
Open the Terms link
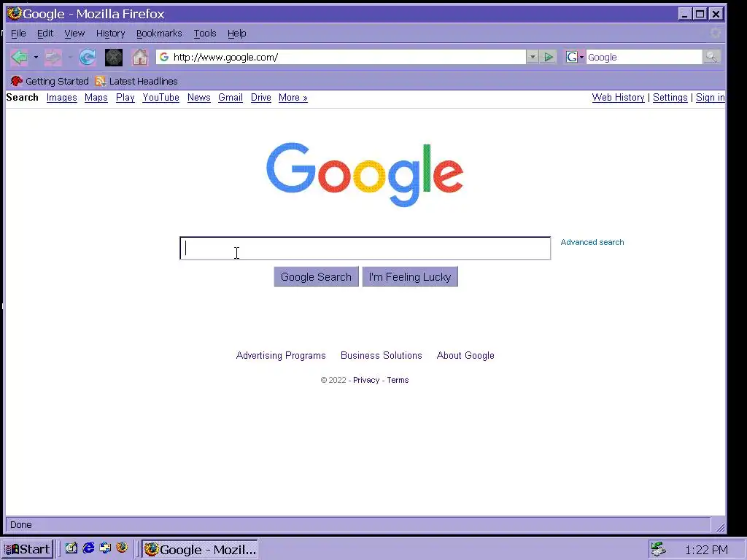[x=398, y=380]
